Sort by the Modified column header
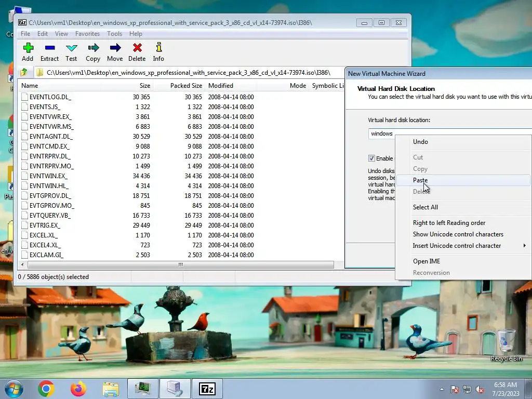Viewport: 532px width, 399px height. [231, 86]
